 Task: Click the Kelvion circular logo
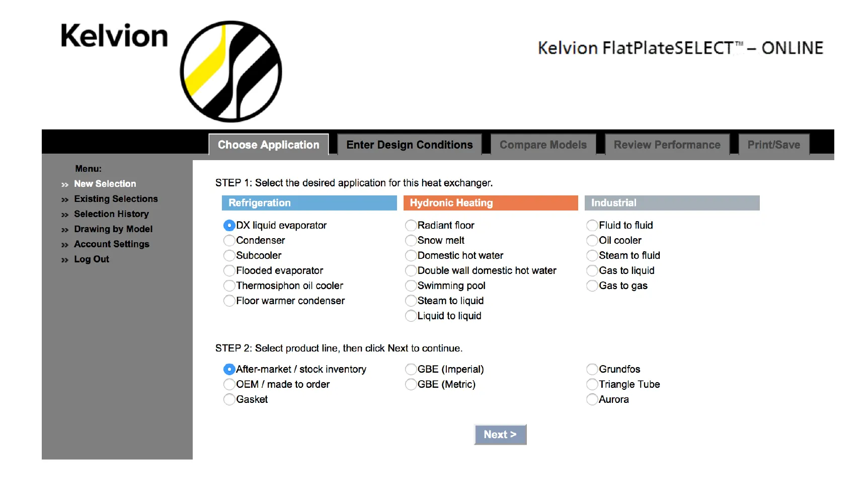pyautogui.click(x=231, y=72)
